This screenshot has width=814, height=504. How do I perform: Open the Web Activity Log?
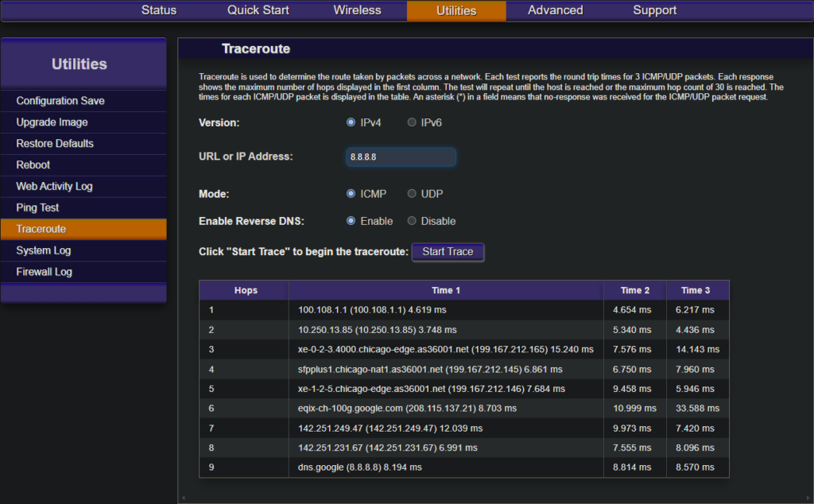pyautogui.click(x=54, y=187)
